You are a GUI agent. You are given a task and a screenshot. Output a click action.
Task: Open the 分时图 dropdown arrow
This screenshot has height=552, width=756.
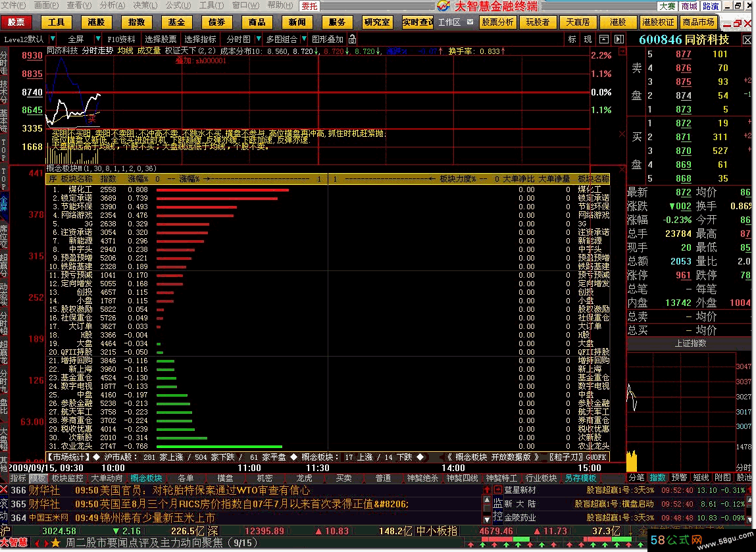(259, 39)
